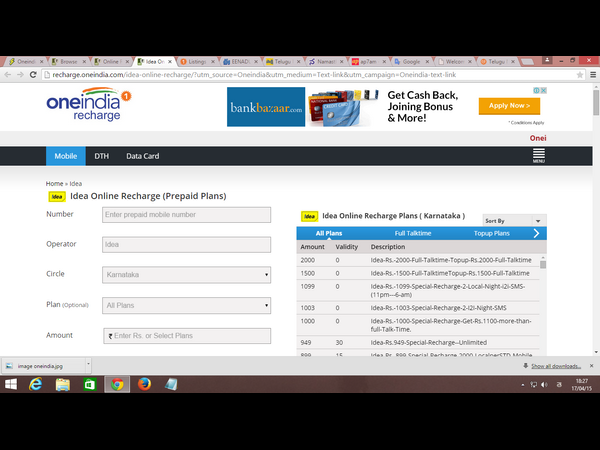Click the Validity column header
This screenshot has width=600, height=450.
click(347, 247)
